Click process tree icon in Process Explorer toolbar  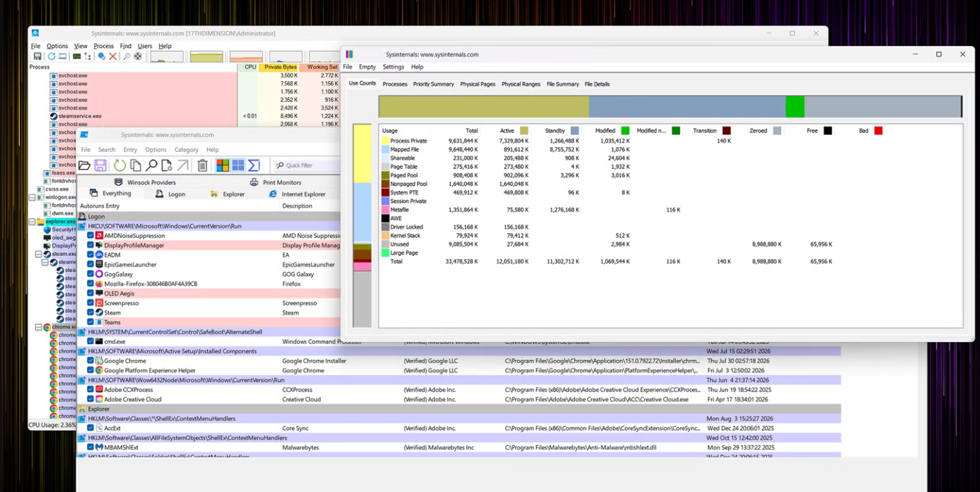point(88,56)
